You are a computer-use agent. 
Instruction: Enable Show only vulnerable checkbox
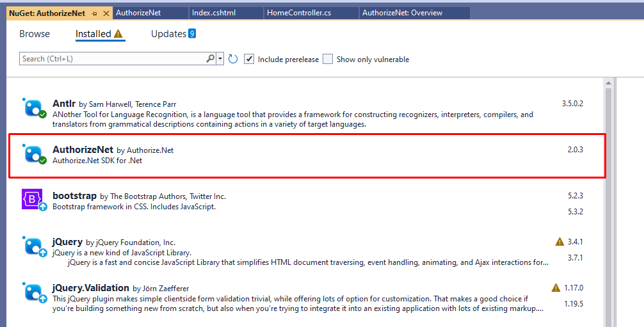tap(328, 59)
